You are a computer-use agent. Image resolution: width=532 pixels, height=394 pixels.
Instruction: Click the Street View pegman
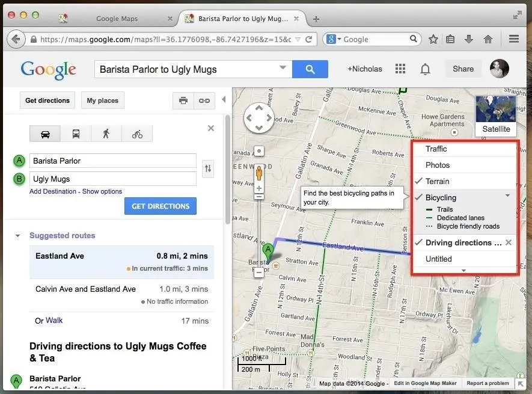point(259,173)
